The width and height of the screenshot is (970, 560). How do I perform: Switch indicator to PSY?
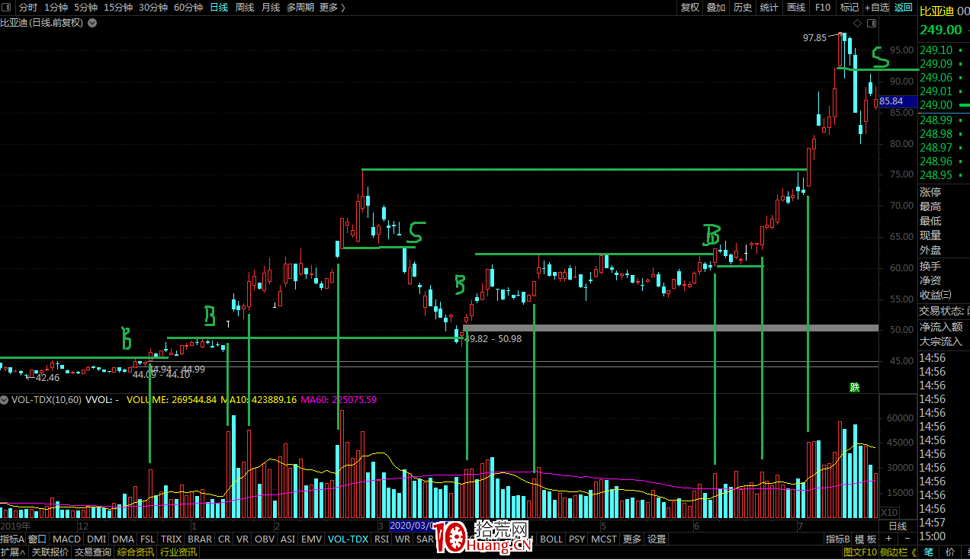pos(577,539)
